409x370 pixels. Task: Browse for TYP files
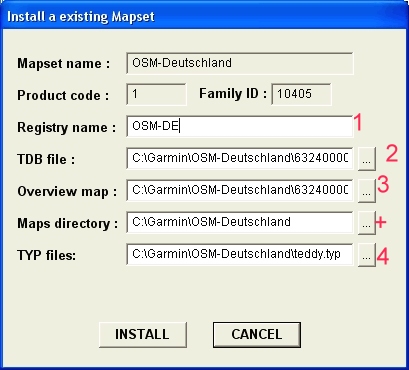tap(366, 255)
